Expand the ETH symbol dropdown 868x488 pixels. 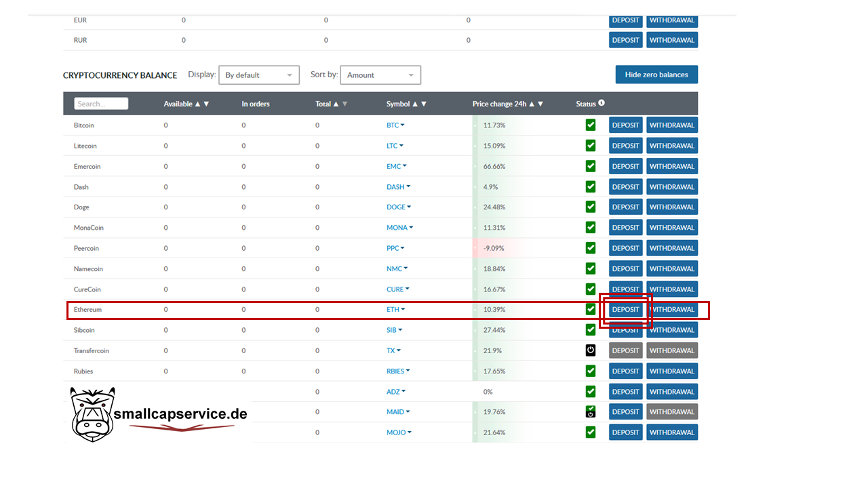pos(396,310)
